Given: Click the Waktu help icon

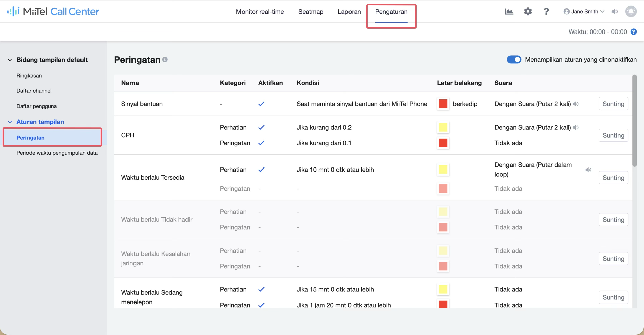Looking at the screenshot, I should tap(634, 32).
